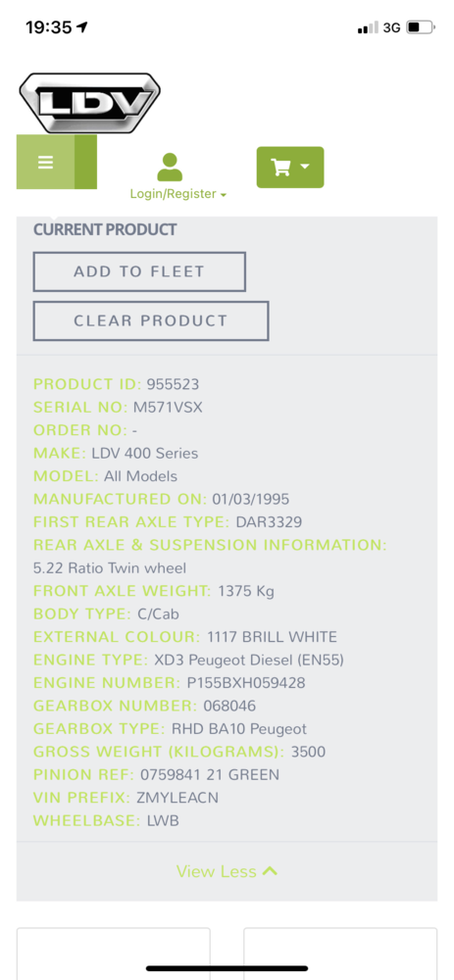Viewport: 454px width, 980px height.
Task: Click the ADD TO FLEET button
Action: (139, 271)
